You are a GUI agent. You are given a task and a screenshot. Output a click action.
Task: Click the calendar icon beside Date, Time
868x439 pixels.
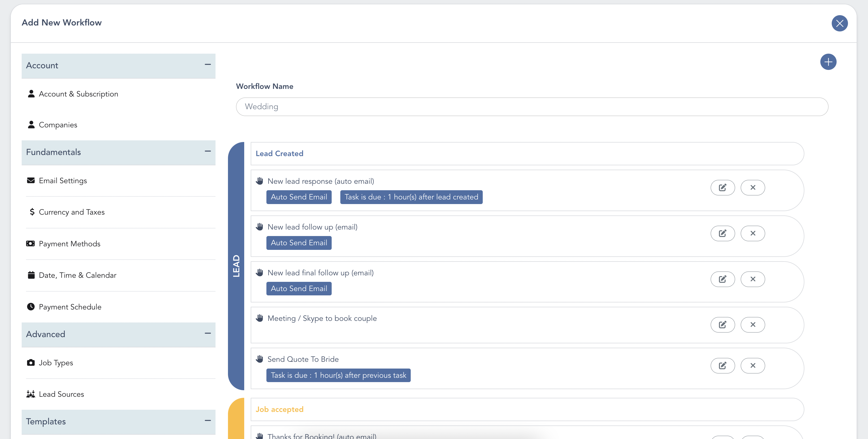pos(31,275)
